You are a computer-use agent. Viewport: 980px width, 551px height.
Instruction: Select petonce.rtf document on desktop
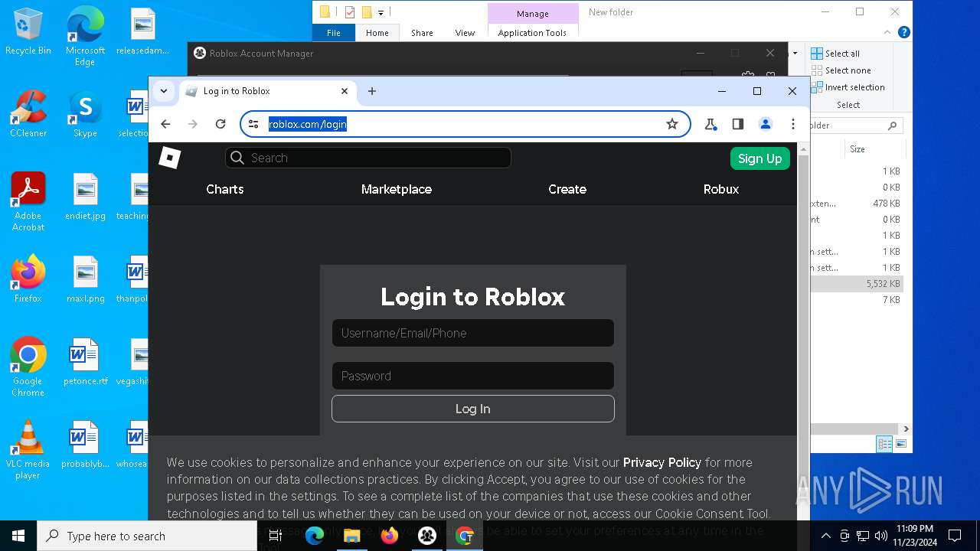click(x=85, y=362)
